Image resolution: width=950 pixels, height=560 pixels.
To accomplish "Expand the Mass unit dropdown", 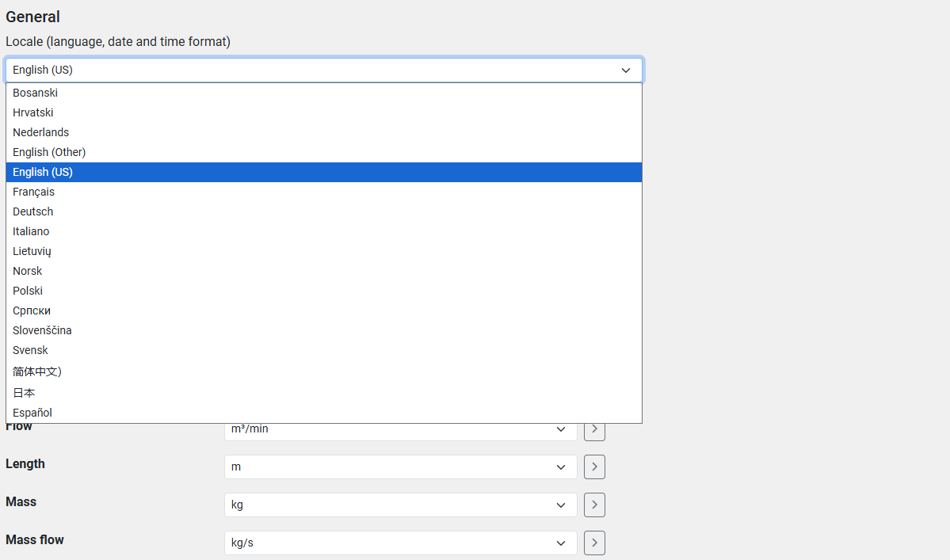I will click(400, 505).
